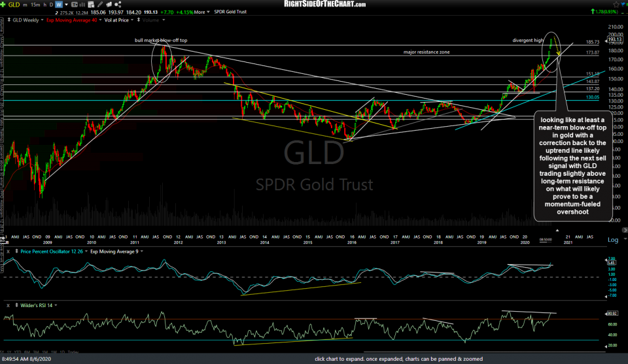This screenshot has height=364, width=628.
Task: Click the 'bull market blow-off top' annotation
Action: 161,41
